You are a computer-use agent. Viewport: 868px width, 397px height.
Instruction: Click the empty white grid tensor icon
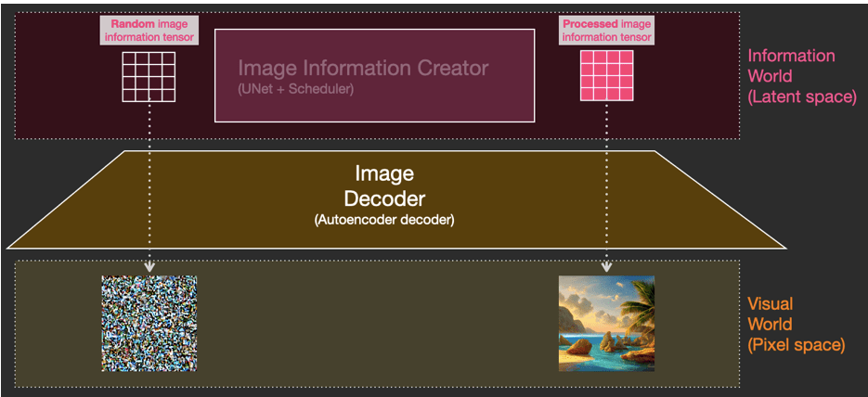149,75
